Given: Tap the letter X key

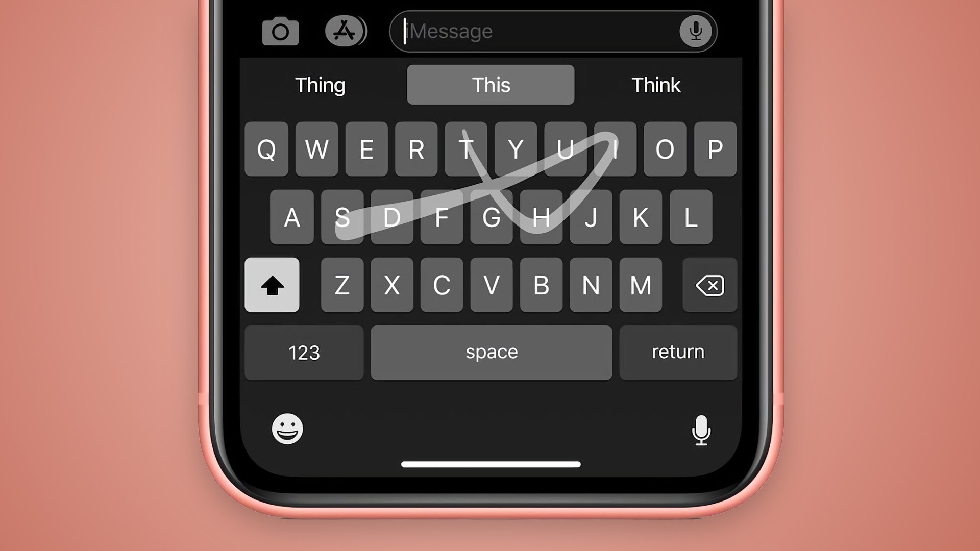Looking at the screenshot, I should (x=391, y=285).
